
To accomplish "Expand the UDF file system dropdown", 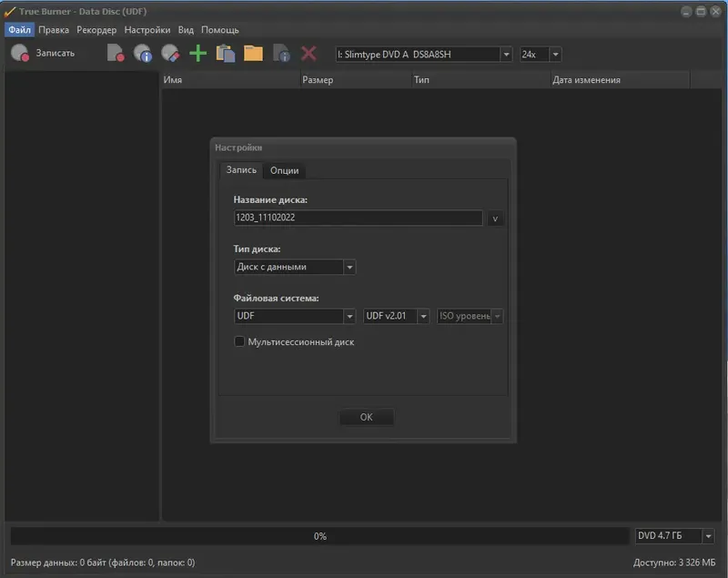I will pos(349,316).
